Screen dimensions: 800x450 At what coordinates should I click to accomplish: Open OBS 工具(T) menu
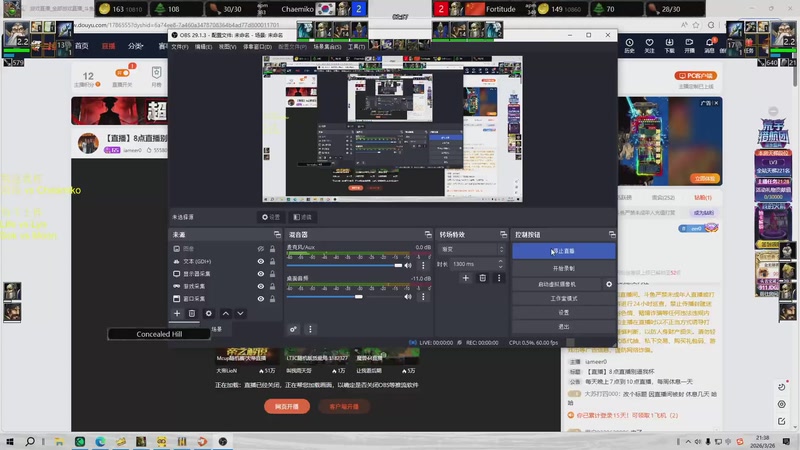click(357, 46)
